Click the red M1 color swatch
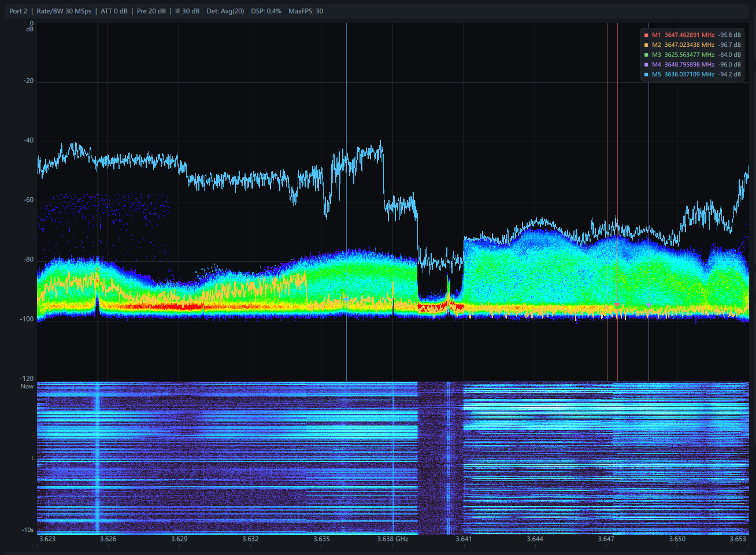This screenshot has width=756, height=555. click(646, 35)
